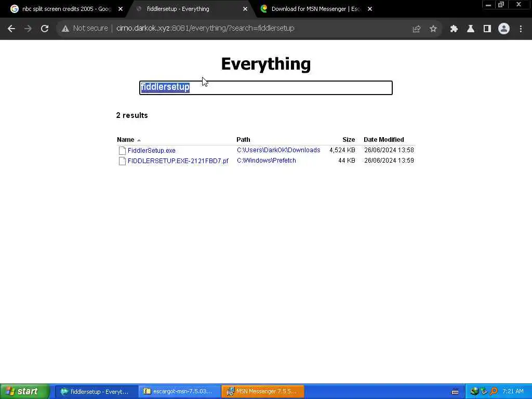
Task: Go back using the browser back arrow
Action: (11, 29)
